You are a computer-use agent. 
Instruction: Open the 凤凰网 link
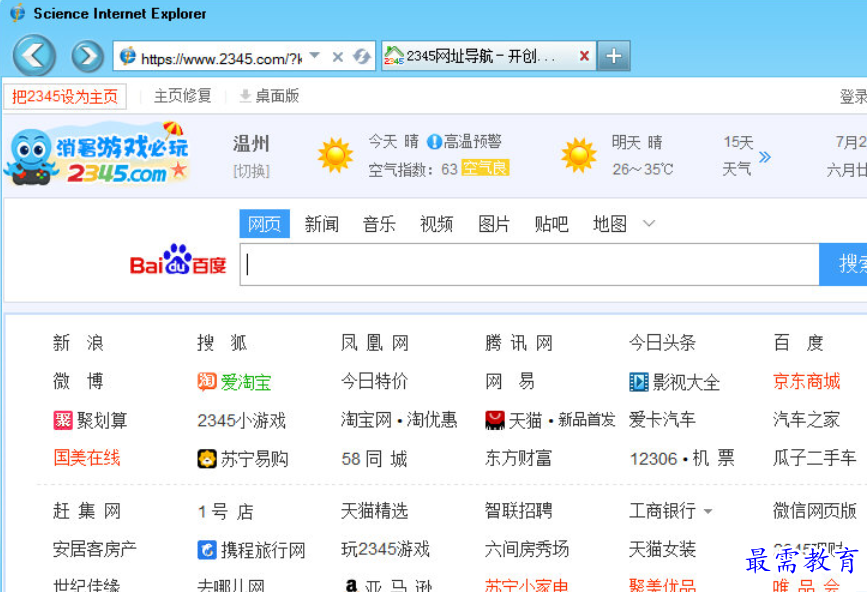pyautogui.click(x=375, y=343)
